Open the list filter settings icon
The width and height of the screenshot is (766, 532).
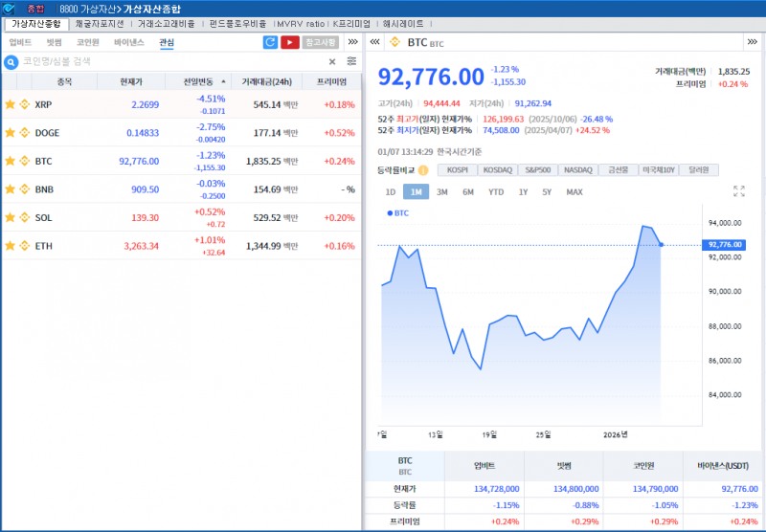[351, 61]
